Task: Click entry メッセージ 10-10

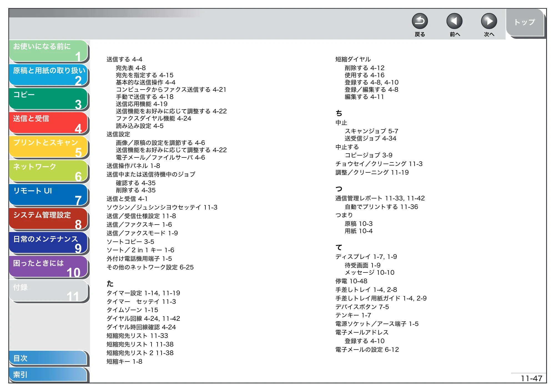Action: point(370,273)
